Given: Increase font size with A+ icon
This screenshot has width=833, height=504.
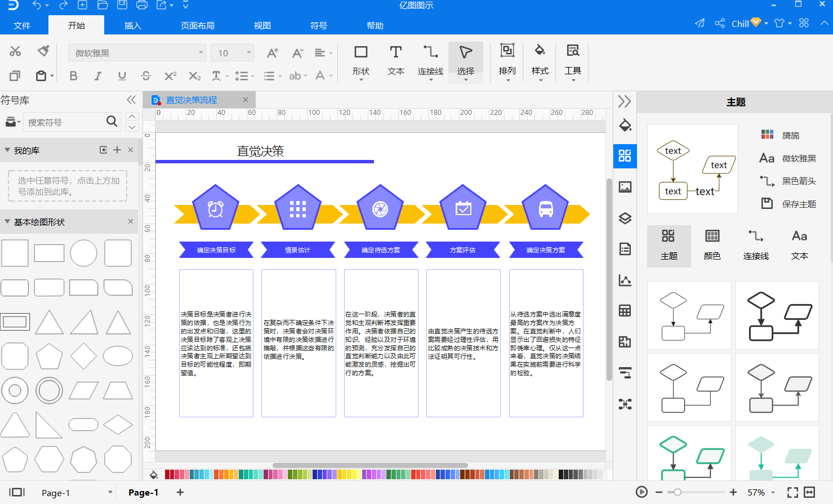Looking at the screenshot, I should point(273,53).
